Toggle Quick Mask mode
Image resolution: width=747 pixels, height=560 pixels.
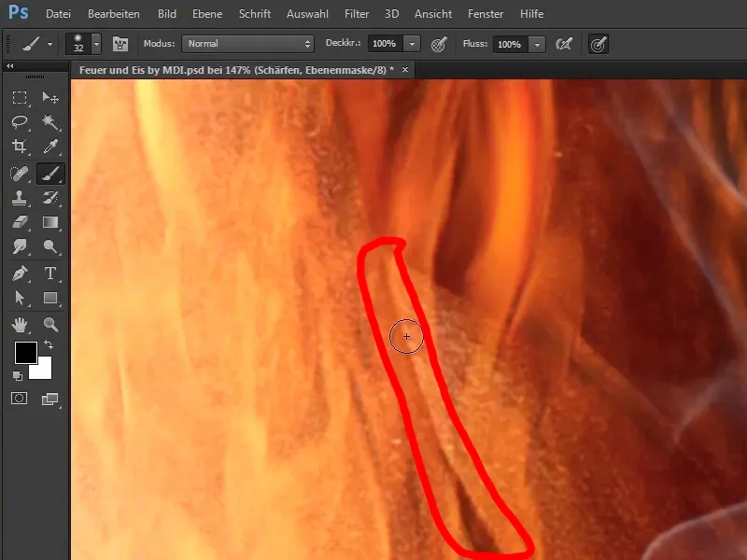tap(20, 399)
